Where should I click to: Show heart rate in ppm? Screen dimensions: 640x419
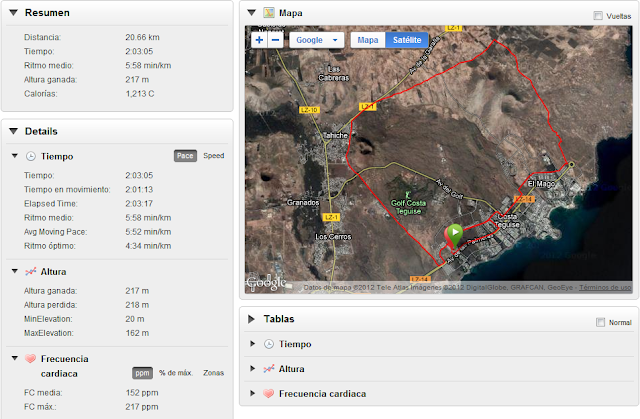point(142,373)
